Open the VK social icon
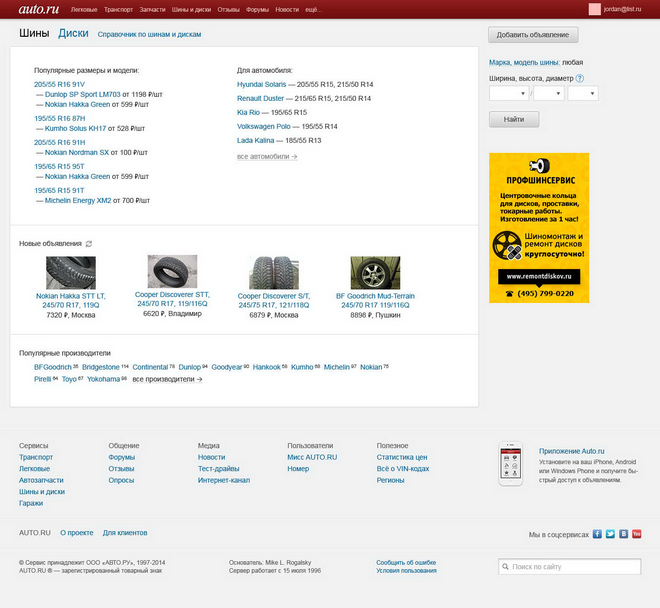Image resolution: width=660 pixels, height=608 pixels. point(623,534)
